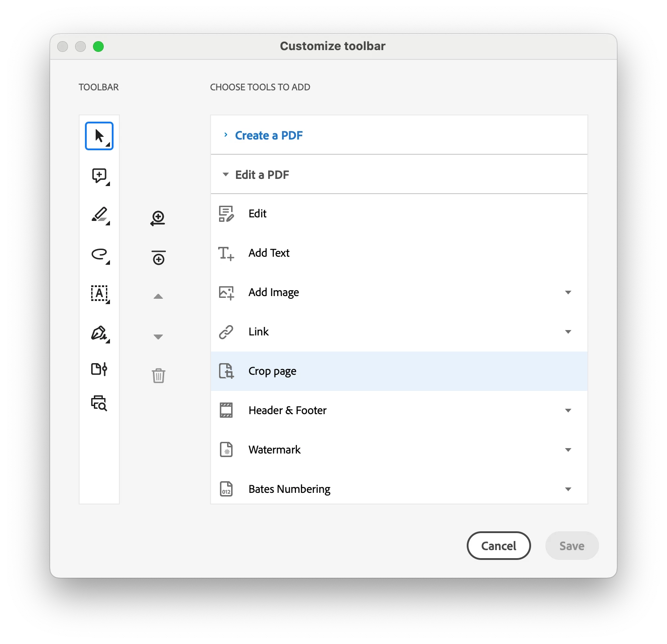Screen dimensions: 667x644
Task: Select the 'Link' row label
Action: 258,332
